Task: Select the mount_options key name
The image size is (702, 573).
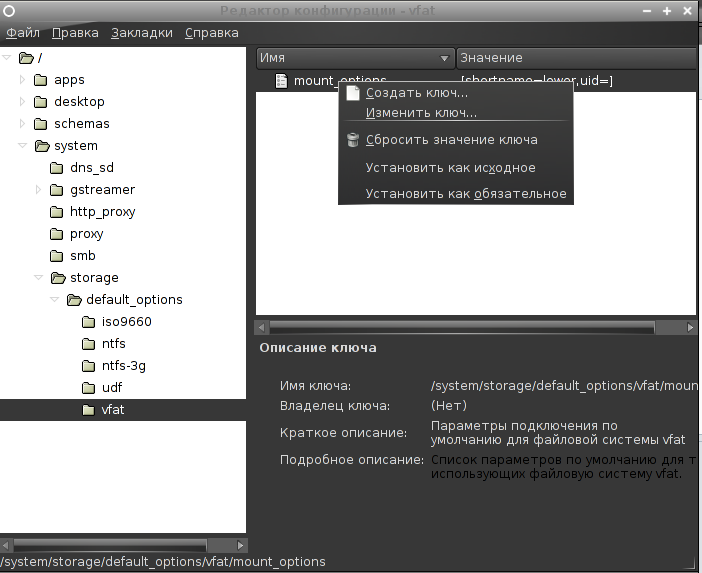Action: click(x=340, y=81)
